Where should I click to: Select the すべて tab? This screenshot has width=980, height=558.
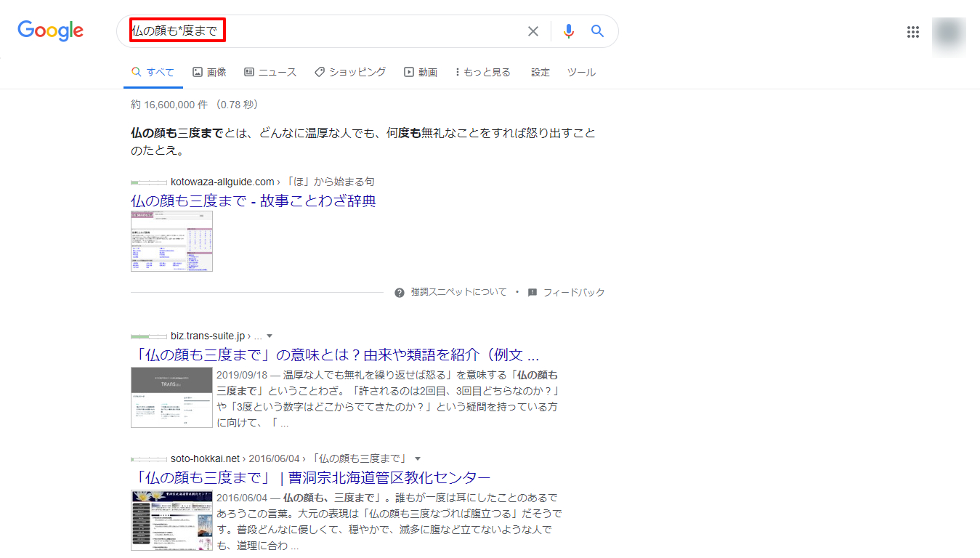[153, 72]
